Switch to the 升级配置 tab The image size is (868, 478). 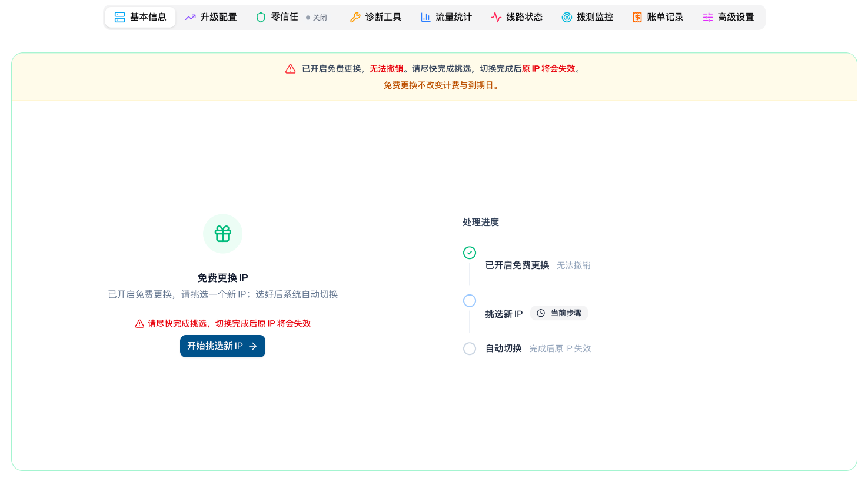(x=211, y=17)
